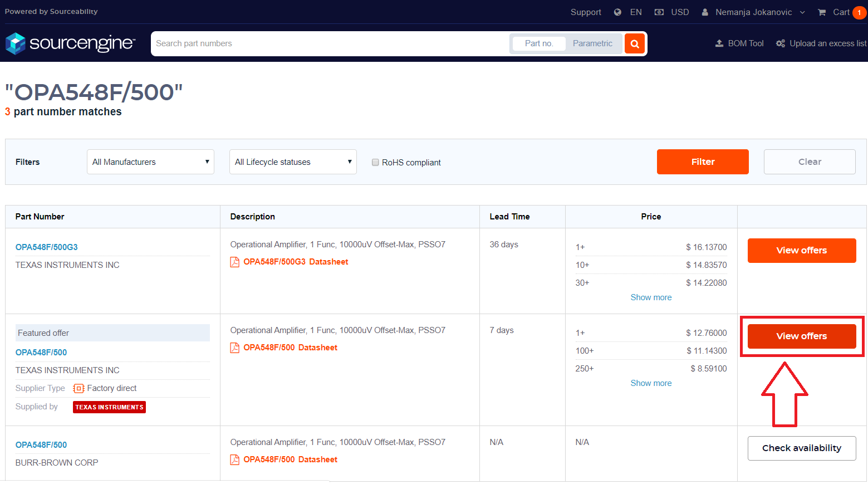The width and height of the screenshot is (868, 484).
Task: Open the Cart menu item
Action: point(841,12)
